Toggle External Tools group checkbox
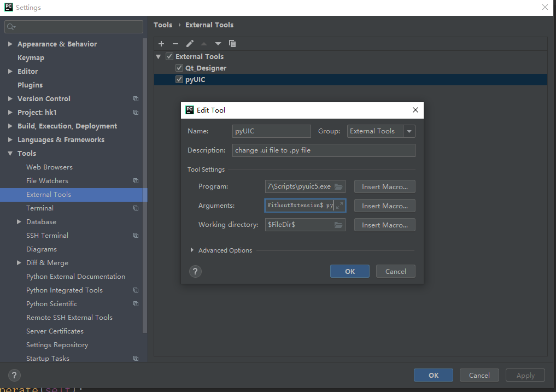Image resolution: width=556 pixels, height=392 pixels. point(169,56)
